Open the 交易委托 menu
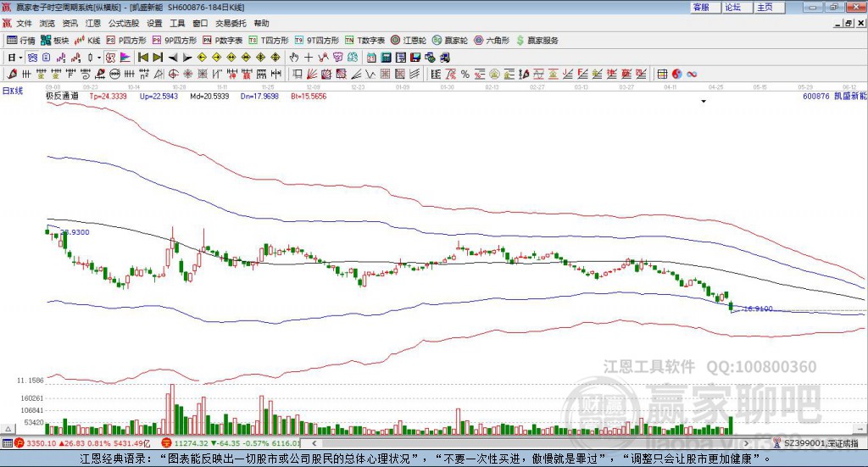 (231, 23)
